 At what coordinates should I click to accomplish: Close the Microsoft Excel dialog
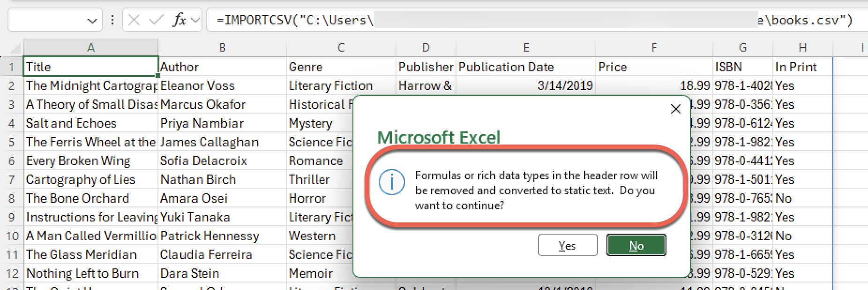point(675,109)
